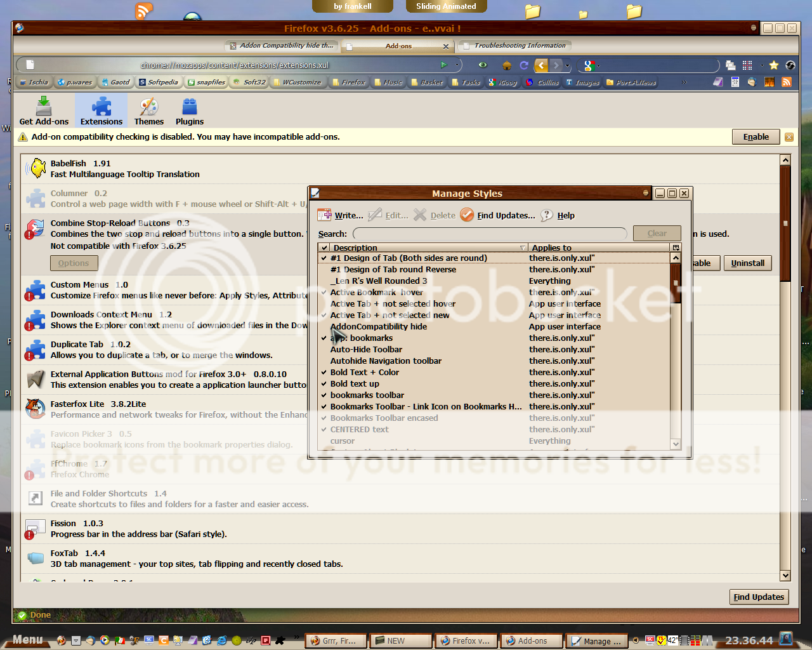This screenshot has width=812, height=650.
Task: Toggle the 'Bold text up' style checkbox
Action: pyautogui.click(x=324, y=384)
